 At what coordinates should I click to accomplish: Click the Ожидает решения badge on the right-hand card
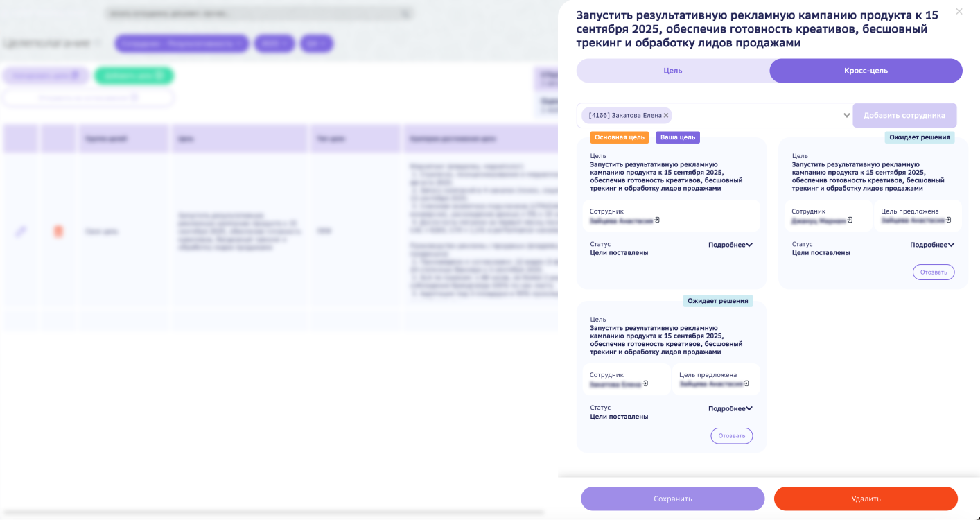[x=920, y=137]
